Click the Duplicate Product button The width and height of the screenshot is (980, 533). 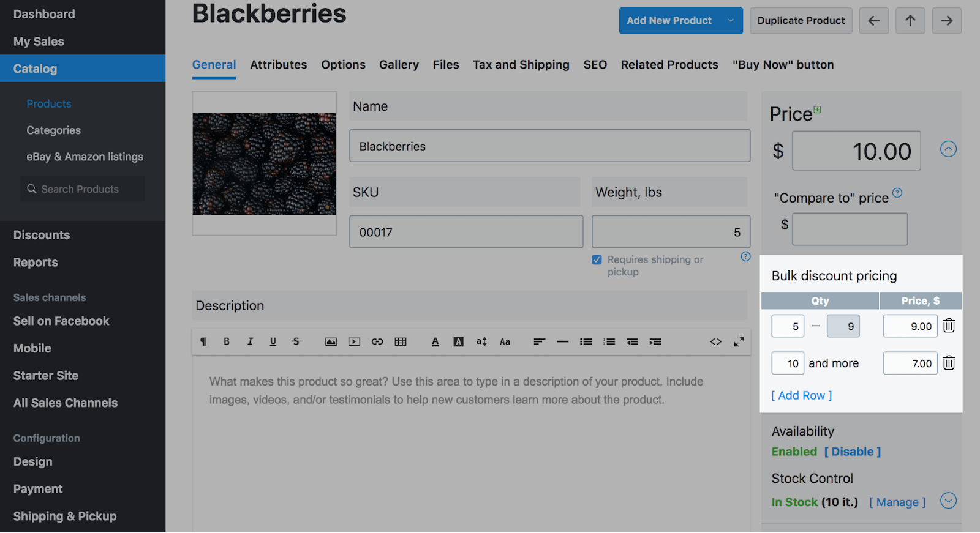coord(801,21)
